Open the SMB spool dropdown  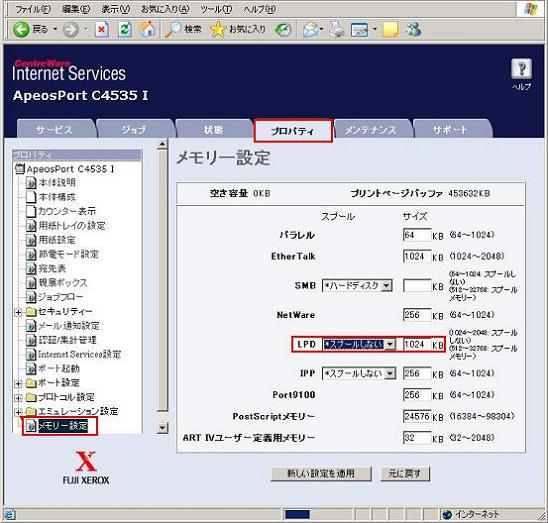(x=357, y=286)
